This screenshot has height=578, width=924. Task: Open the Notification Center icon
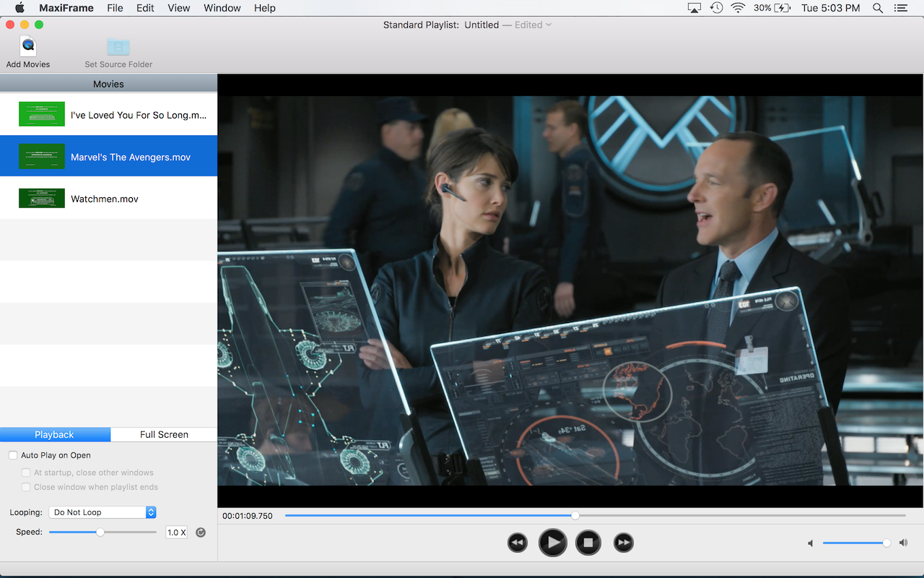pyautogui.click(x=900, y=8)
